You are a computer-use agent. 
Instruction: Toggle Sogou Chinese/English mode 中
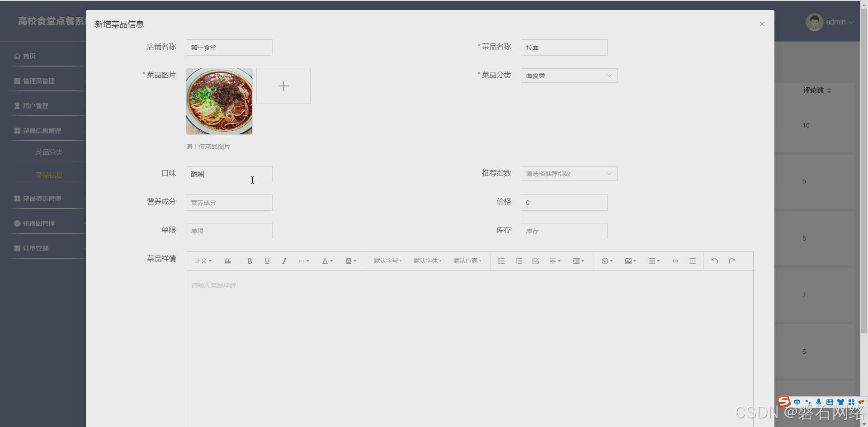(797, 402)
